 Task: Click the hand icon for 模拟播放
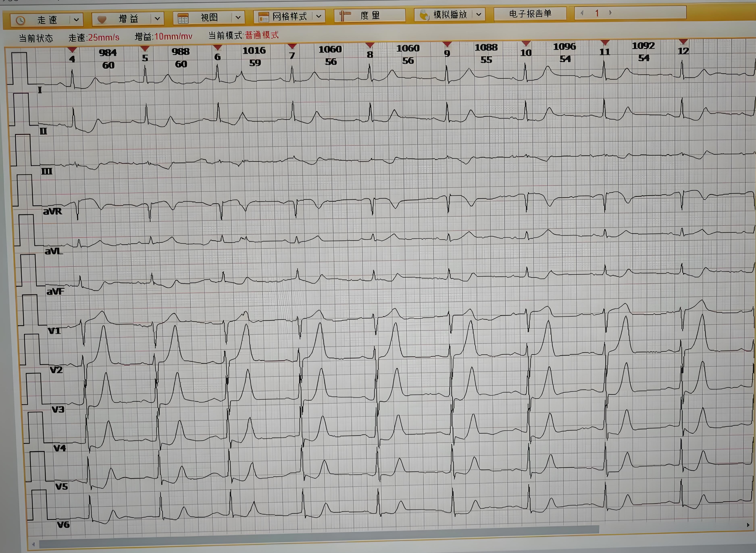(424, 15)
